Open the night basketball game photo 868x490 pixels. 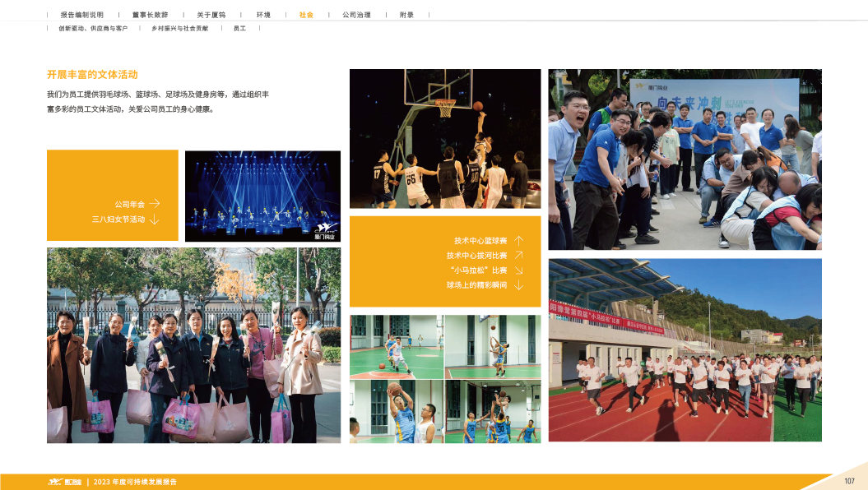(445, 138)
